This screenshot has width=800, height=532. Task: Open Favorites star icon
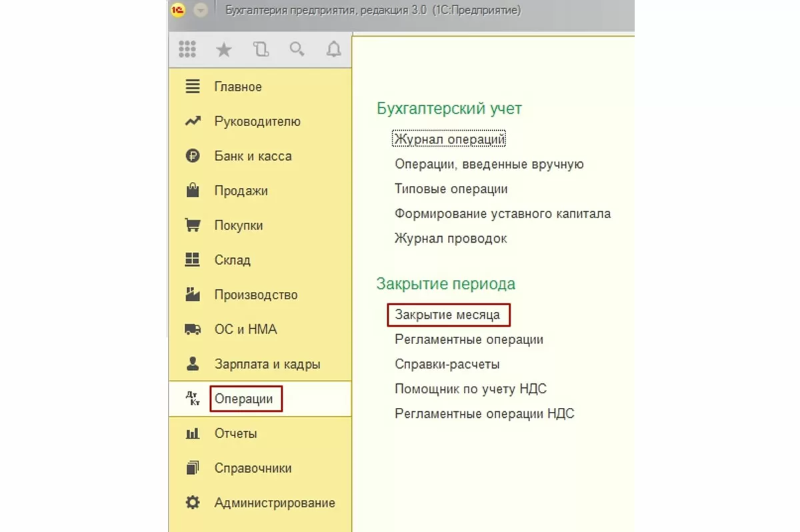[224, 49]
